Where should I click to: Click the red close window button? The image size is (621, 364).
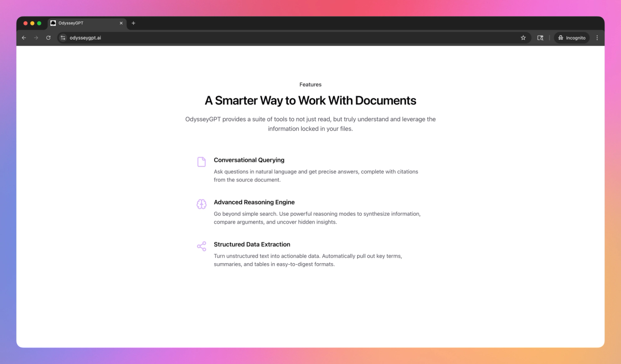25,23
